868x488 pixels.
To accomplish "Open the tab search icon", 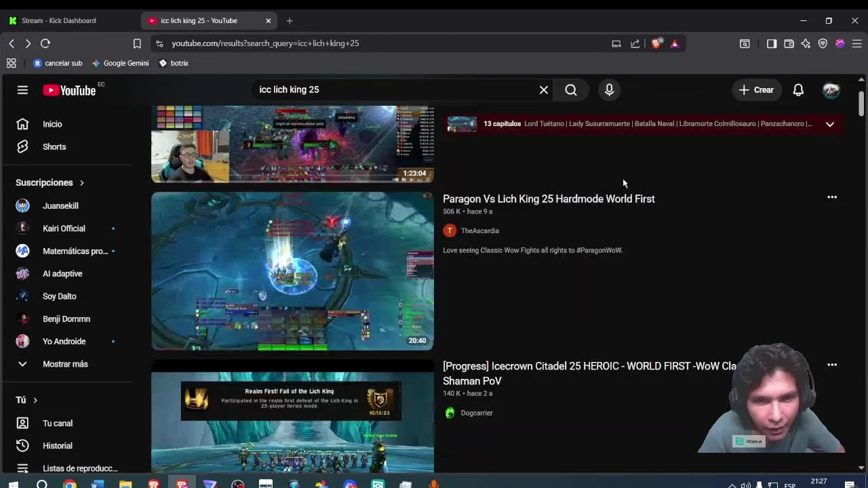I will [x=745, y=43].
